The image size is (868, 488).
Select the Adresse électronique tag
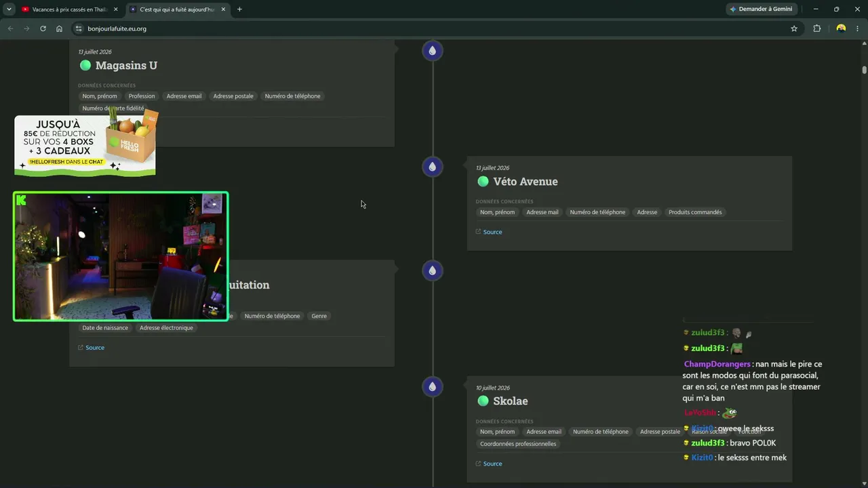(x=166, y=328)
